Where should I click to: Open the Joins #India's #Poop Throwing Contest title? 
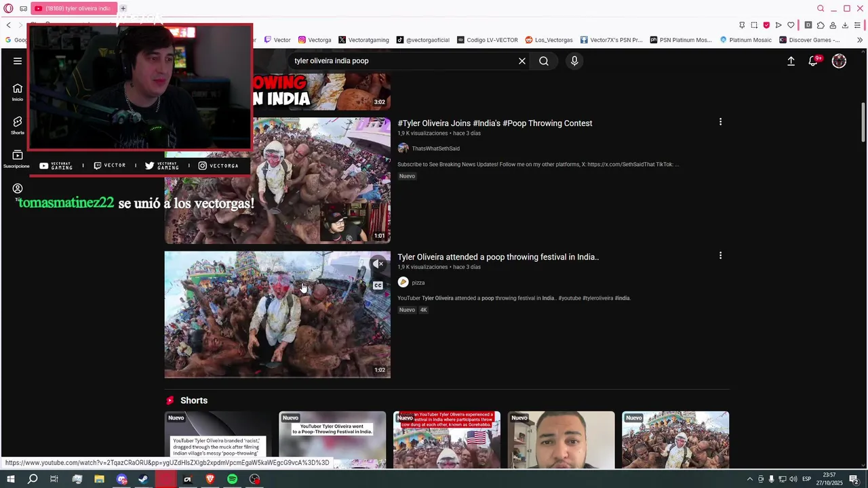(495, 123)
